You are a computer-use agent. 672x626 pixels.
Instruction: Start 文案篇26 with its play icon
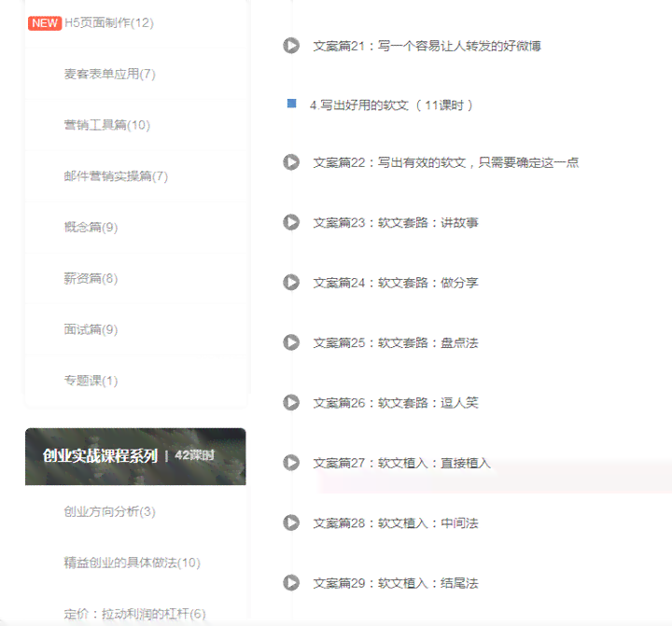point(291,402)
